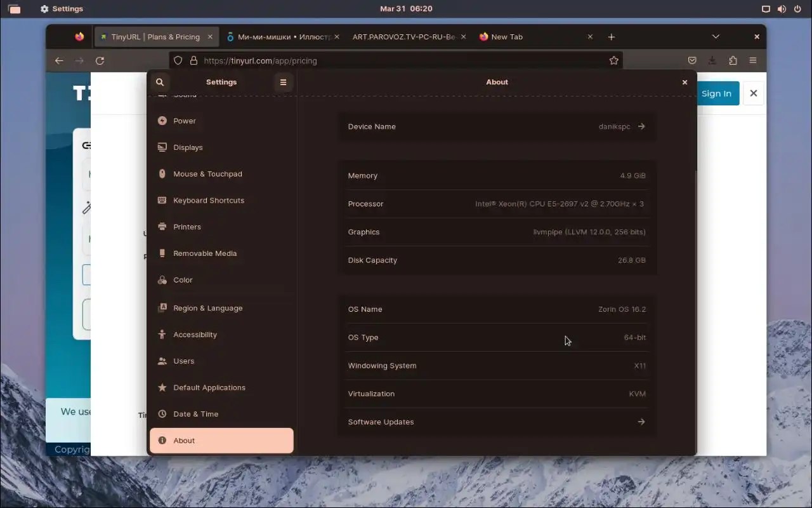Click the Virtualization KVM value
Viewport: 812px width, 508px height.
638,394
